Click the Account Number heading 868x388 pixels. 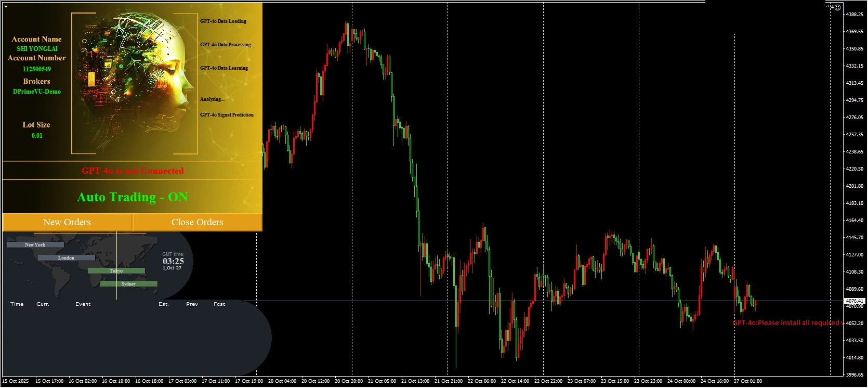click(37, 58)
